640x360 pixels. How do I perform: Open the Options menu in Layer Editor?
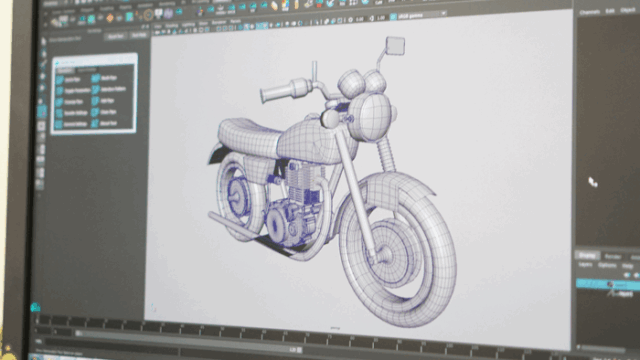pyautogui.click(x=607, y=265)
